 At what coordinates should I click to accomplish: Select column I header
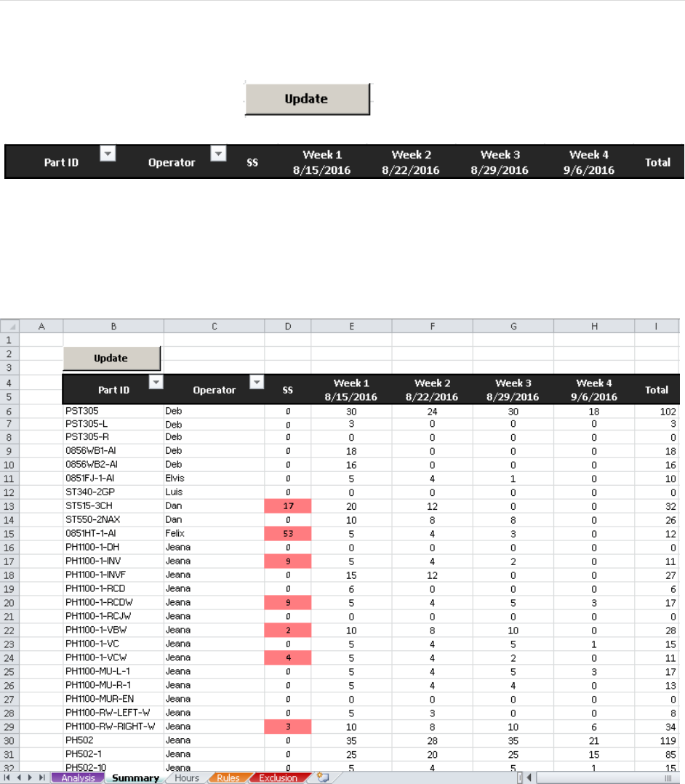coord(657,327)
